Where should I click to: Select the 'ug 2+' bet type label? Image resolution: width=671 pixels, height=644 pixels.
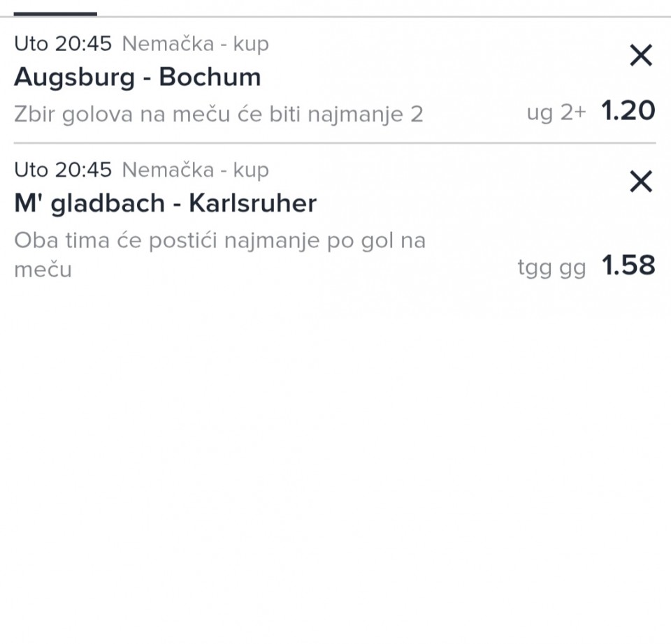[556, 113]
